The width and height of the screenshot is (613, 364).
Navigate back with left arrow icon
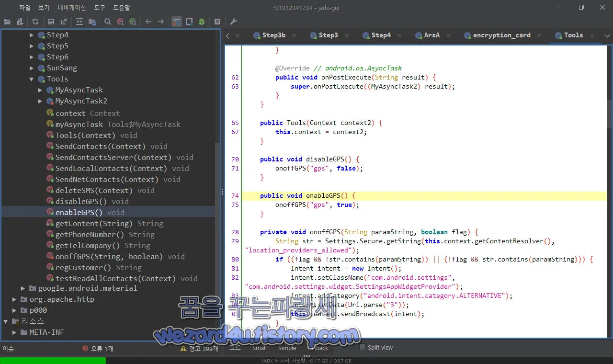click(148, 22)
